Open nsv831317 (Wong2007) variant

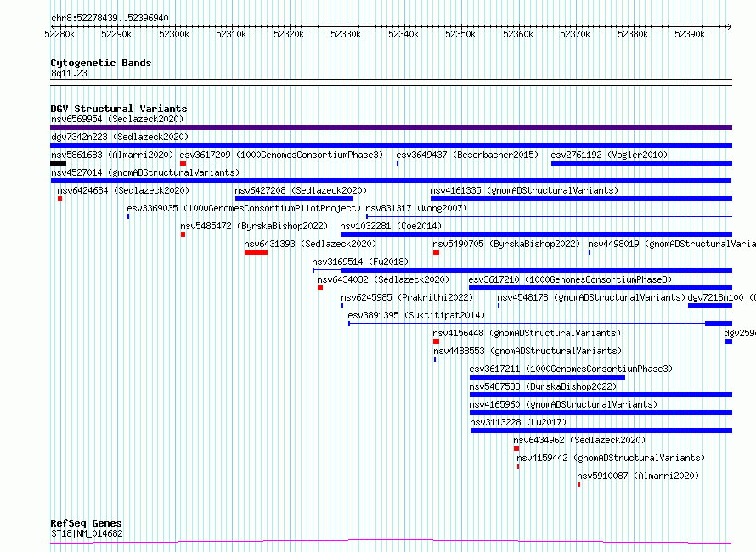[x=416, y=208]
